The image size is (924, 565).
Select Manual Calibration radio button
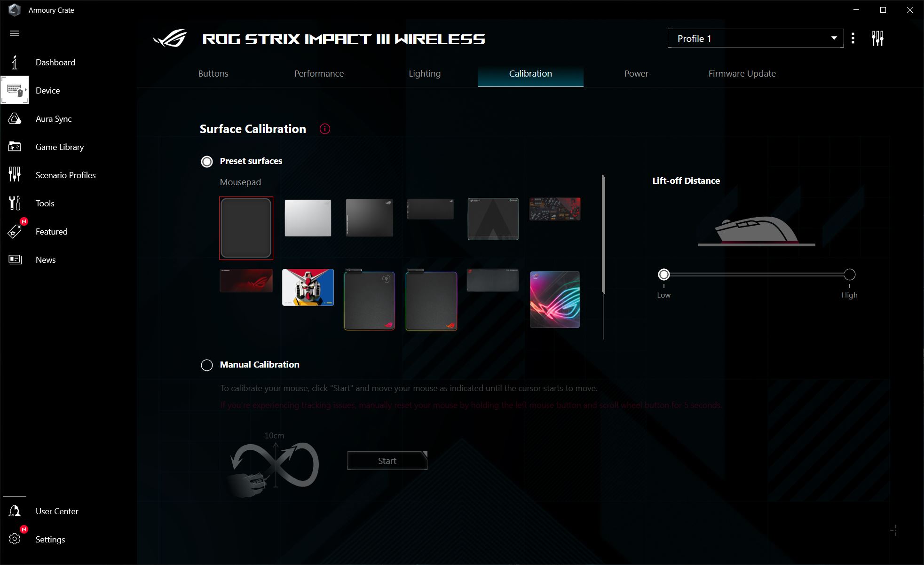point(207,365)
